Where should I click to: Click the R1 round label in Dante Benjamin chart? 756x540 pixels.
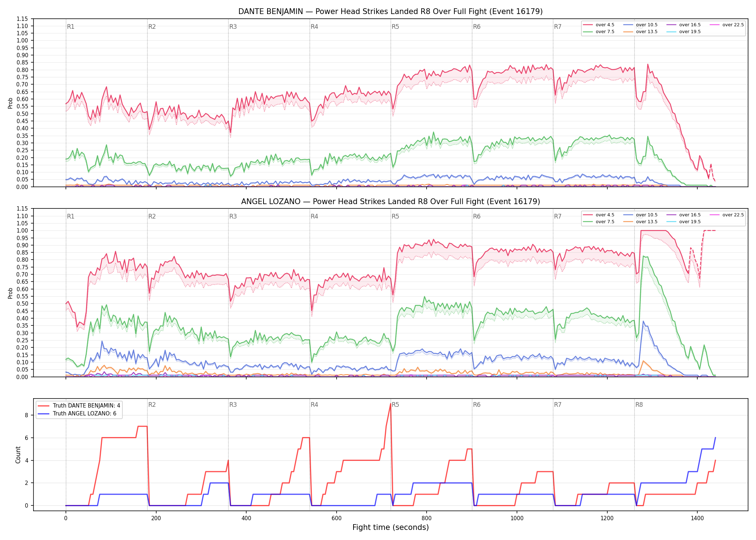(71, 27)
